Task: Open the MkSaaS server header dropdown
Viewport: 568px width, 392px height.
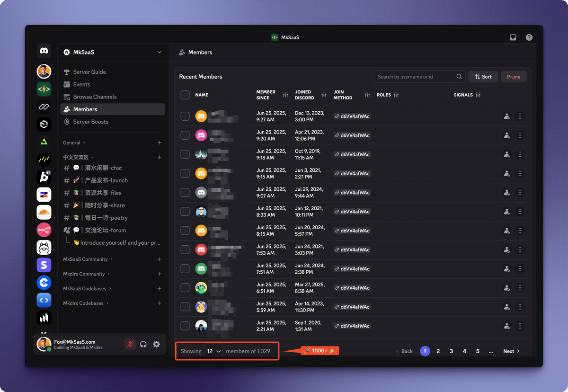Action: pos(113,52)
